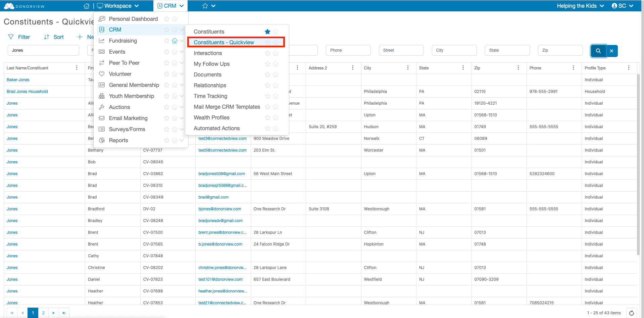Click the home icon beside Interactions
Screen dimensions: 644x318
coord(276,53)
